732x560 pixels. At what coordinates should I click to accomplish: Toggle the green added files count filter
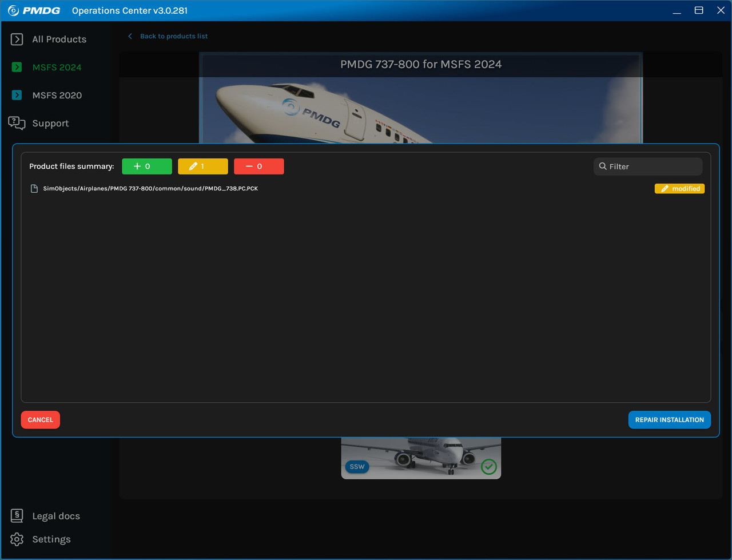147,166
